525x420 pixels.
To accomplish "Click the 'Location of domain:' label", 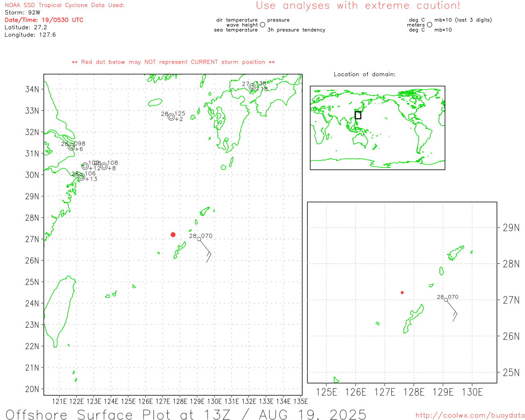I will pyautogui.click(x=365, y=74).
